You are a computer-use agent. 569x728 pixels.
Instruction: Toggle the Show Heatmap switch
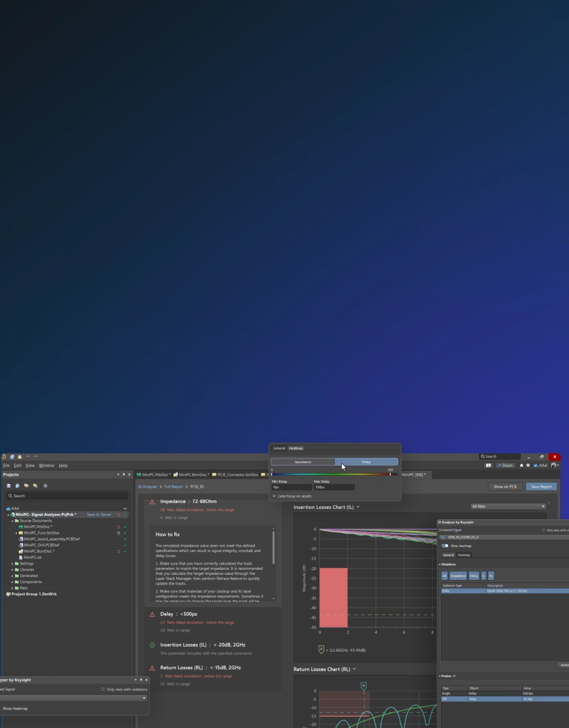pos(445,546)
